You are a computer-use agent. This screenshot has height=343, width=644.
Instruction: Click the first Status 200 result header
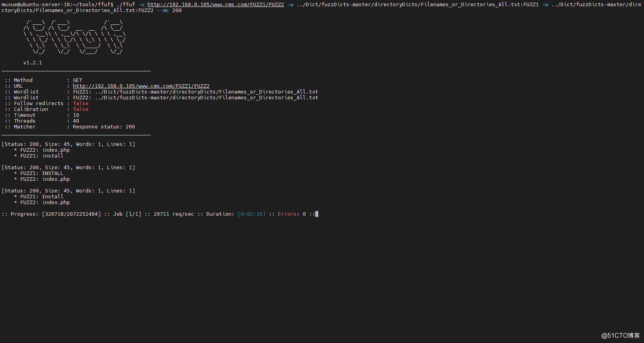[68, 144]
